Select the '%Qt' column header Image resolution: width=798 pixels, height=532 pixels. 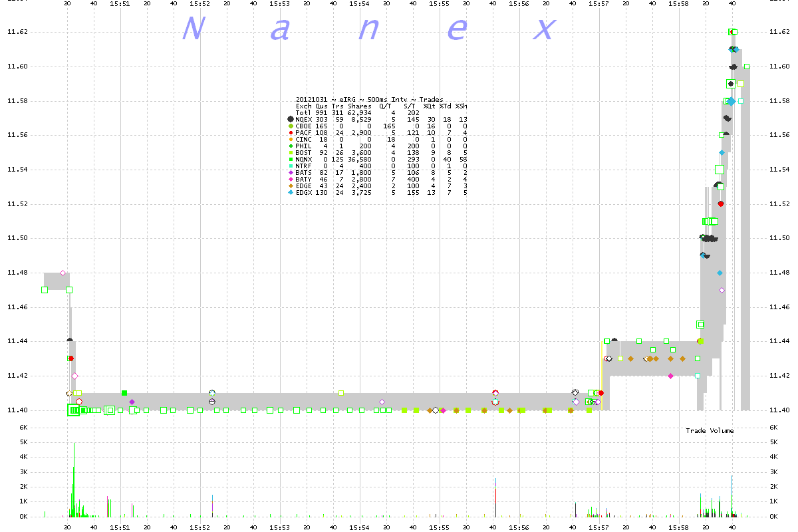pos(430,106)
